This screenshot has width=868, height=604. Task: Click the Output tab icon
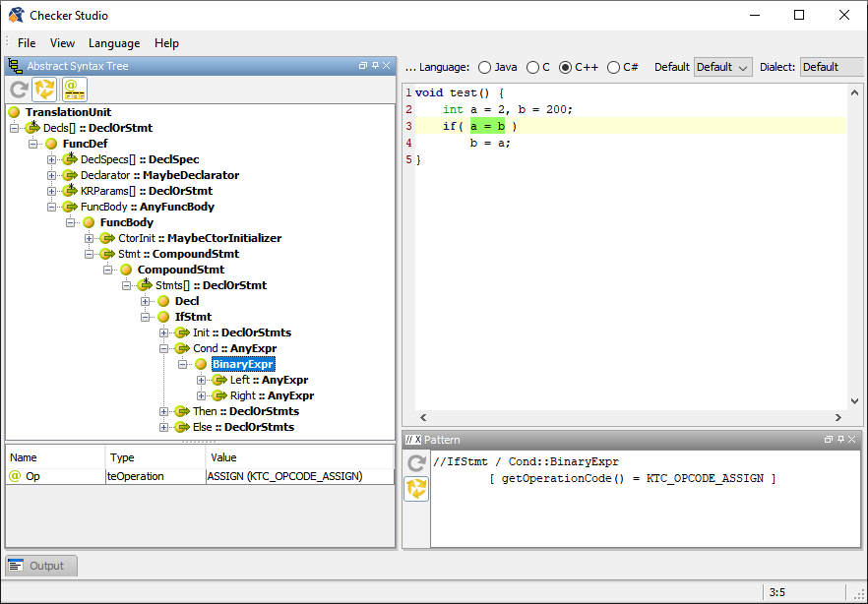click(x=16, y=566)
